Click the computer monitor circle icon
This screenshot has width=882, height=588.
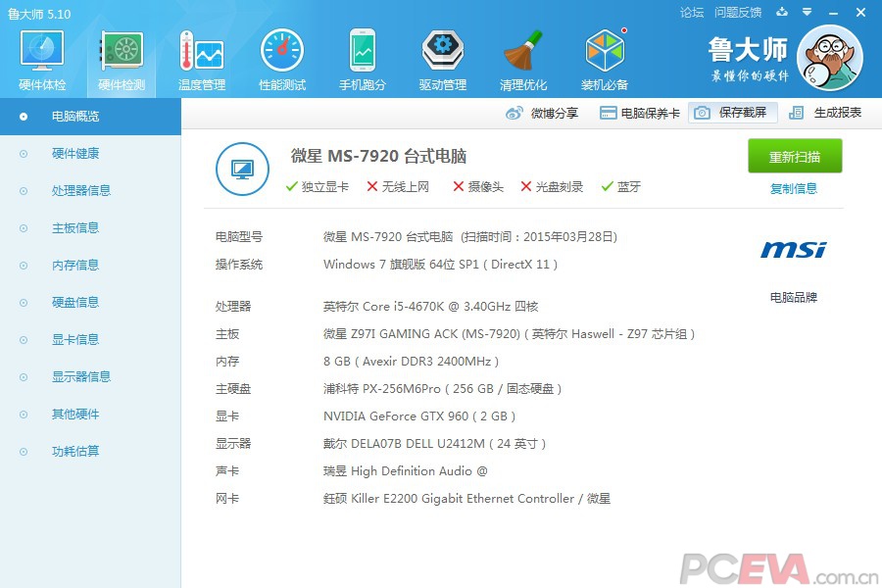point(242,169)
